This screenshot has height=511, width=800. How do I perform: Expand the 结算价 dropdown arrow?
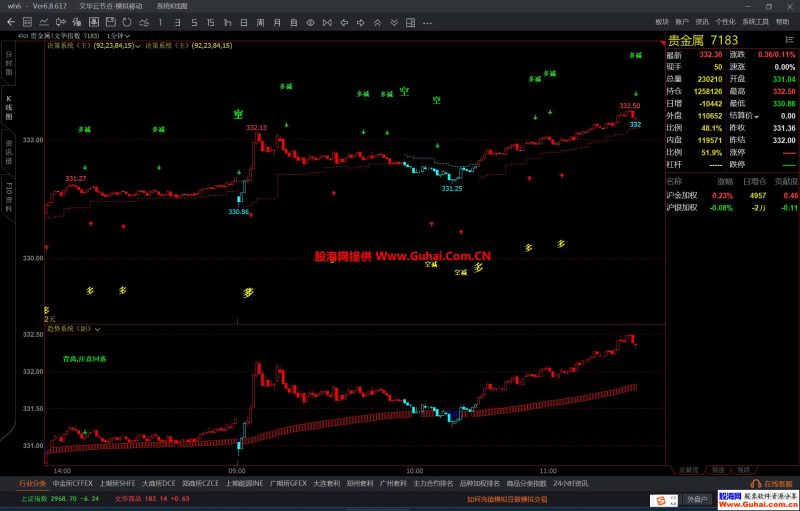click(756, 117)
